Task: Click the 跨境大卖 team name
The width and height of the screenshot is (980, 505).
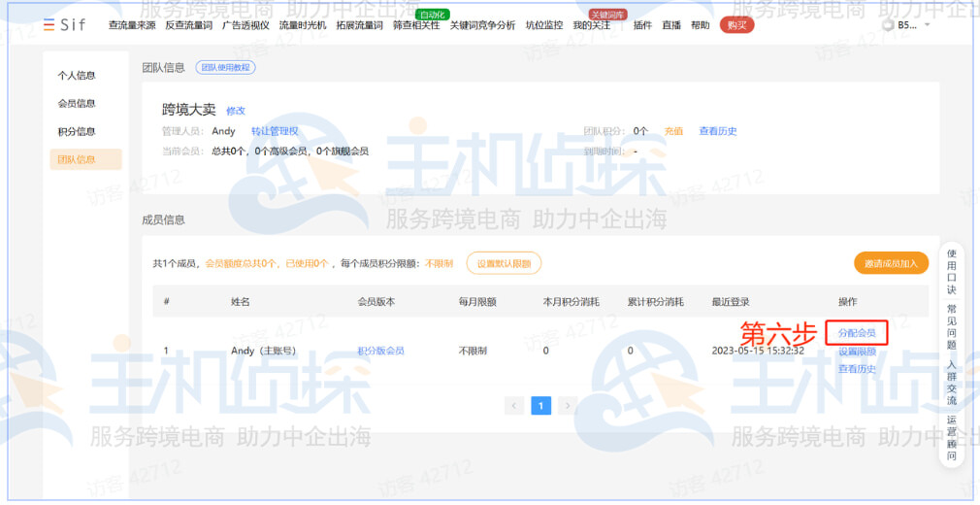Action: click(x=189, y=110)
